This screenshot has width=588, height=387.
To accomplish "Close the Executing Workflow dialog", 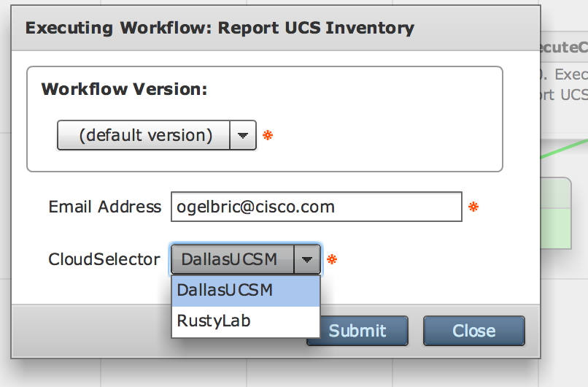I will click(474, 331).
